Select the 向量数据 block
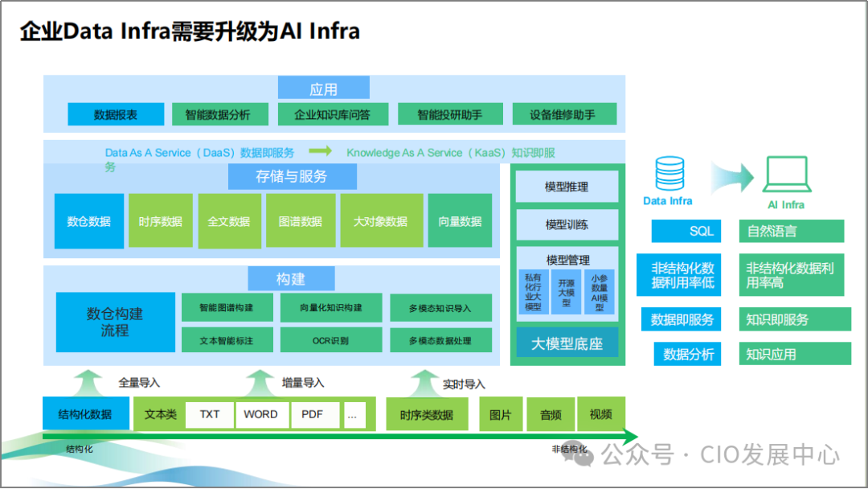This screenshot has height=489, width=868. coord(460,221)
